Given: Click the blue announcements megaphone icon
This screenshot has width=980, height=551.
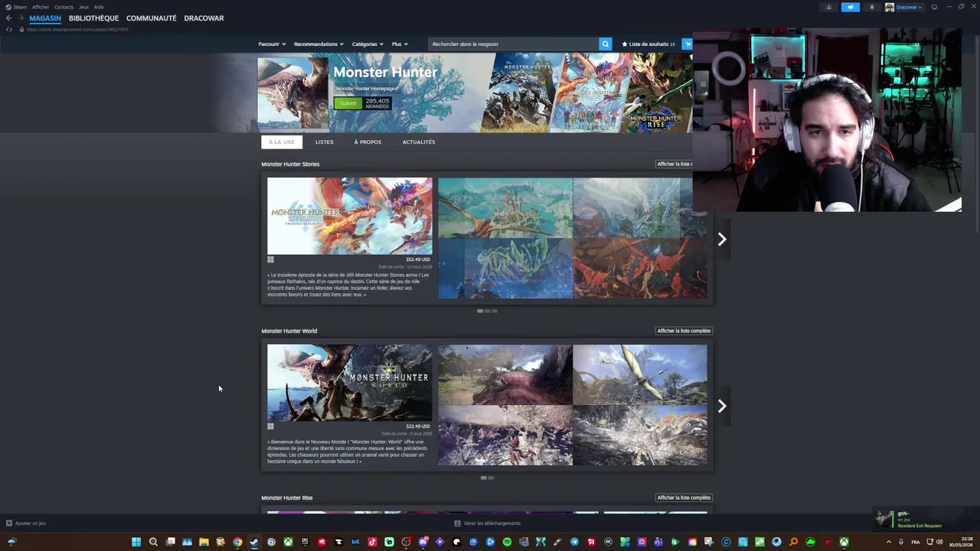Looking at the screenshot, I should click(x=850, y=7).
